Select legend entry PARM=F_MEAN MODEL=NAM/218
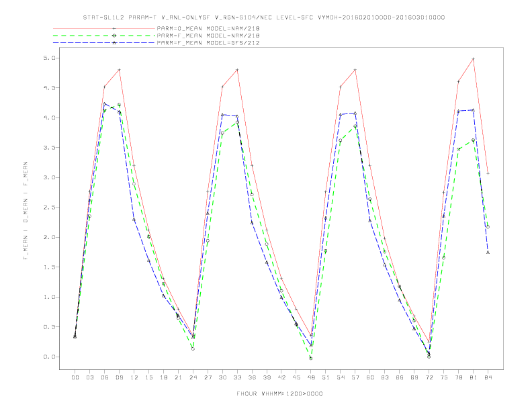 pos(208,36)
